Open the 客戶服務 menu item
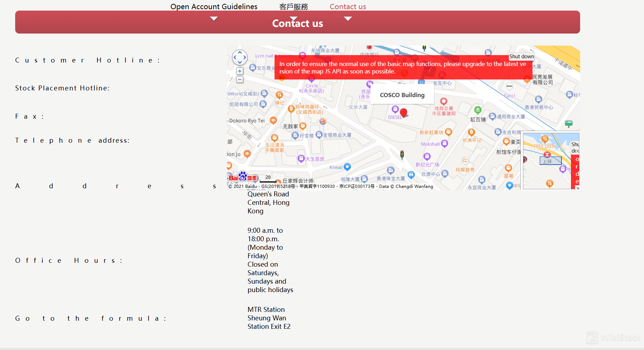Viewport: 644px width, 350px height. tap(293, 7)
